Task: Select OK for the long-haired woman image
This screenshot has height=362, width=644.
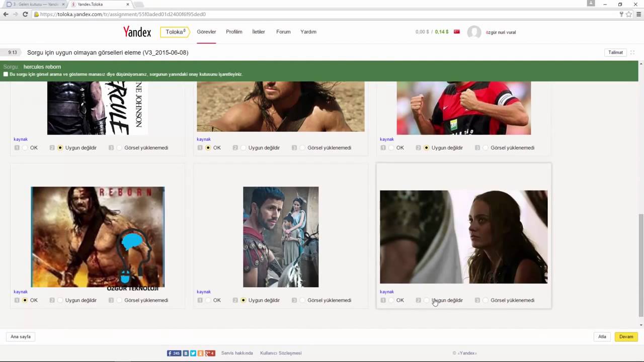Action: [x=391, y=300]
